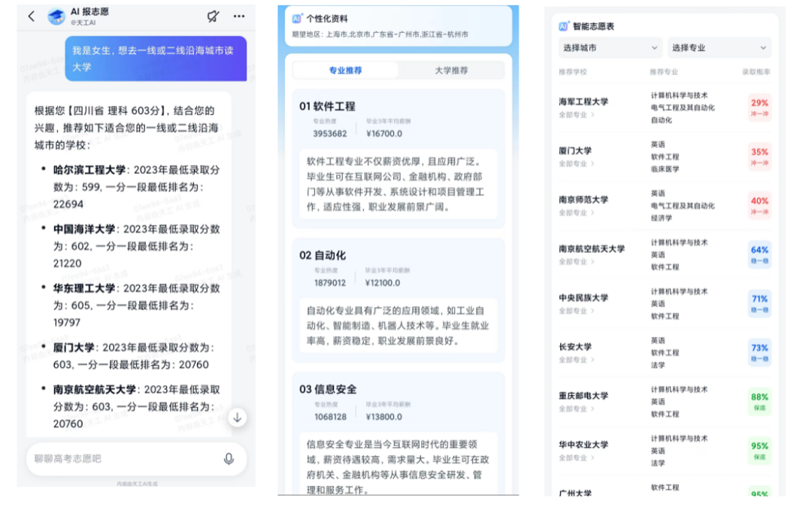Click the 95% badge for 华中农业大学

click(759, 451)
